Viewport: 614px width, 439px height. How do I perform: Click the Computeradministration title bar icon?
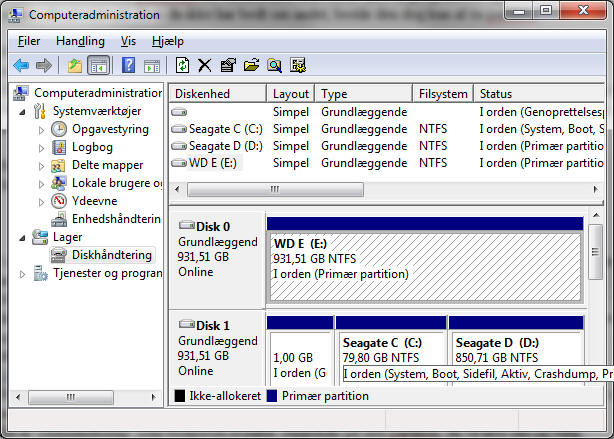pyautogui.click(x=15, y=15)
